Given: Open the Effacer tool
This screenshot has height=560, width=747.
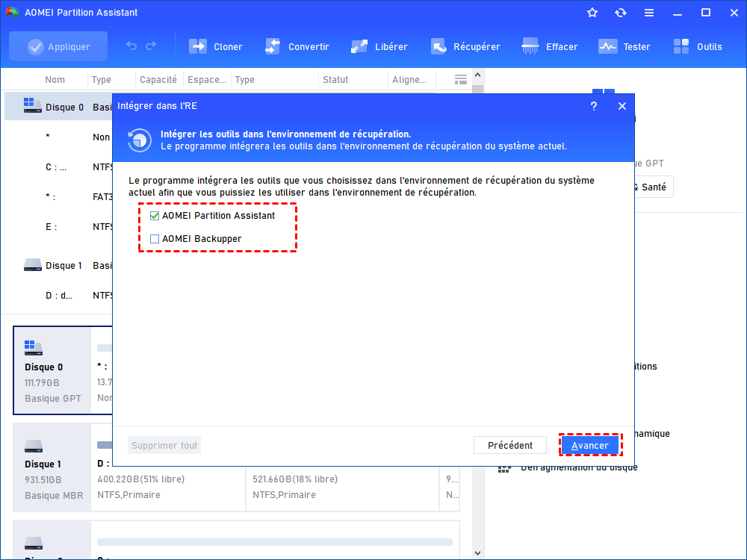Looking at the screenshot, I should pos(549,46).
